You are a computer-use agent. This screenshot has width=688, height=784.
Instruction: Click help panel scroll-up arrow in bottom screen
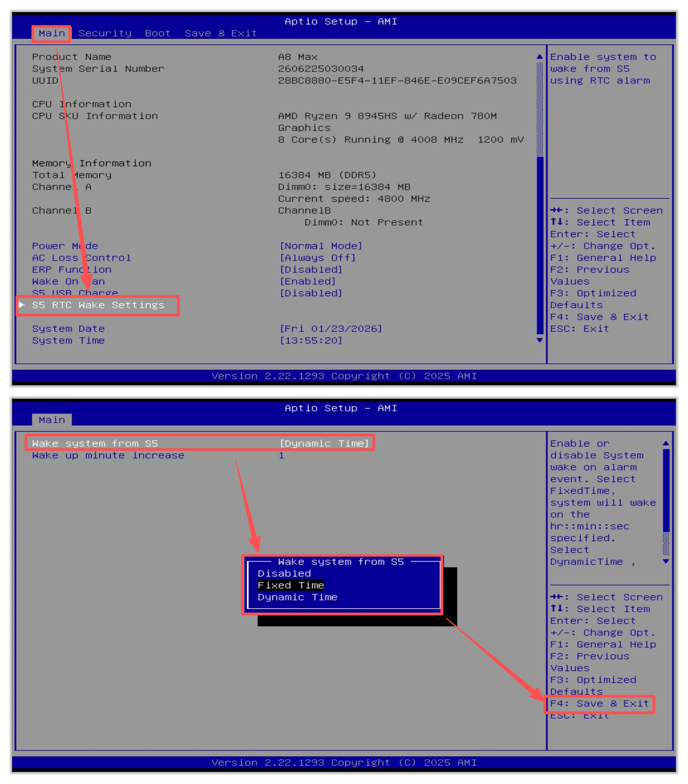pyautogui.click(x=666, y=443)
